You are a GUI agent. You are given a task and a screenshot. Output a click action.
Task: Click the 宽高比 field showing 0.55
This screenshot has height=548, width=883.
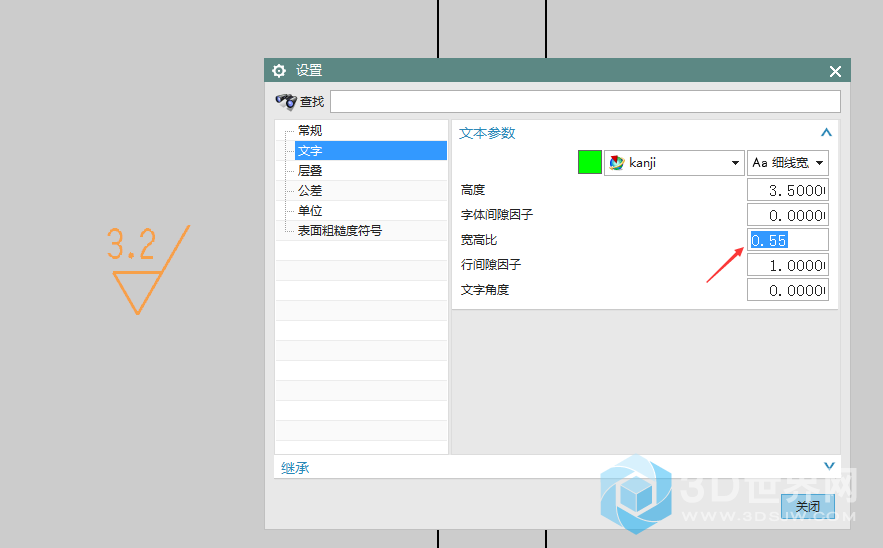pyautogui.click(x=788, y=240)
